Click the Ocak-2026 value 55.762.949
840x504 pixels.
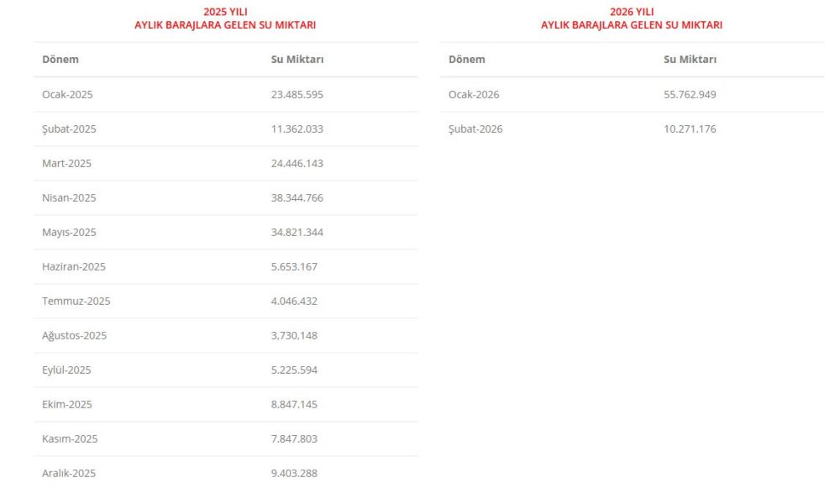(690, 95)
